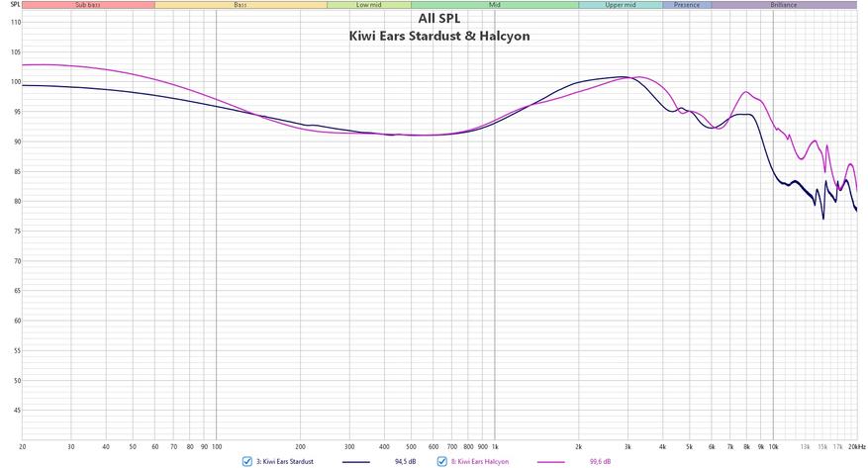
Task: Click the 105 tick on the SPL axis
Action: pos(16,52)
